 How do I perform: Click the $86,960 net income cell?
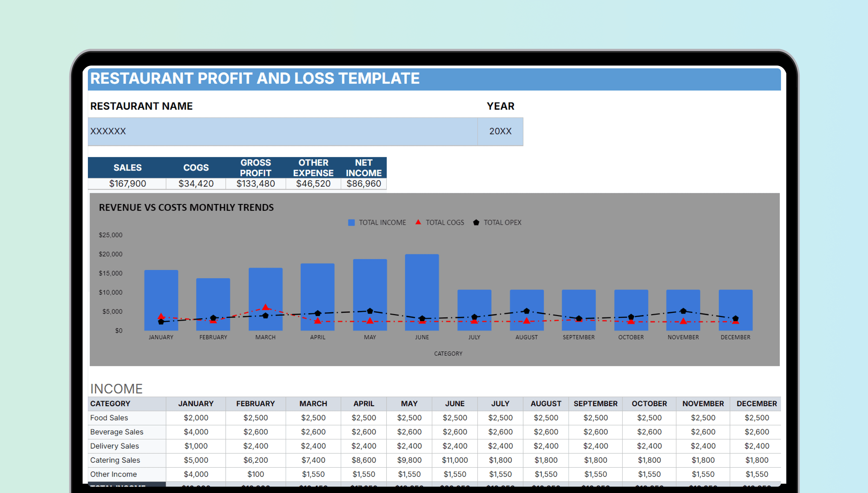tap(364, 184)
